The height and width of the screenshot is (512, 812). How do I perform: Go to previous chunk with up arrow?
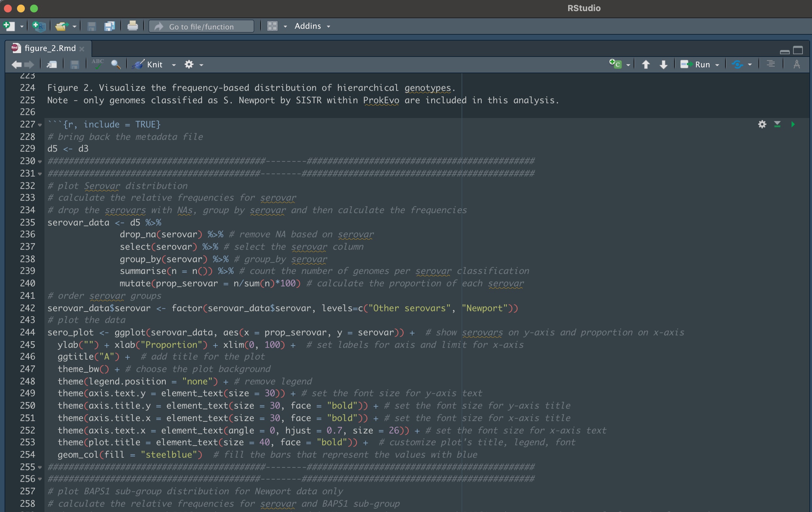click(645, 64)
